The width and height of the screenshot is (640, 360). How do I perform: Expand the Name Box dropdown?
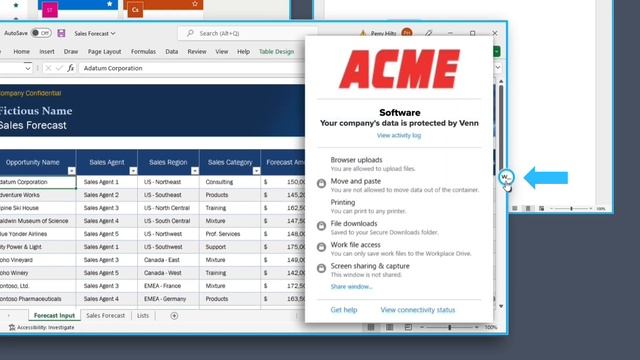[28, 68]
